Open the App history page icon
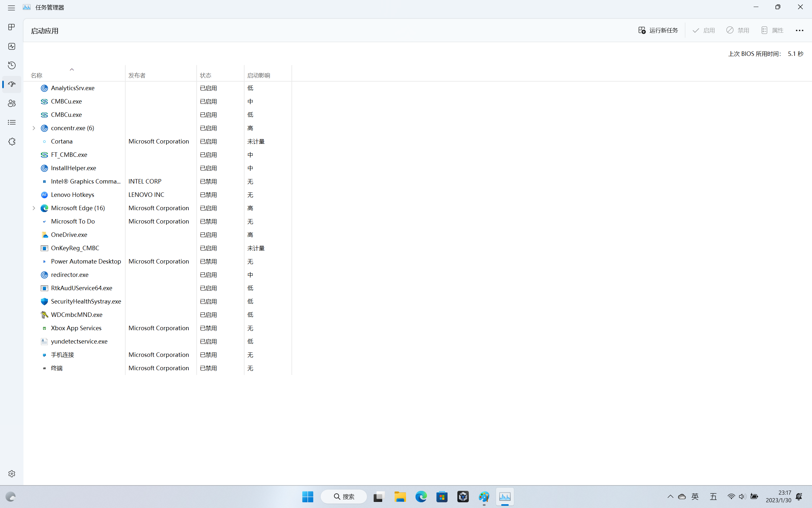812x508 pixels. click(12, 65)
